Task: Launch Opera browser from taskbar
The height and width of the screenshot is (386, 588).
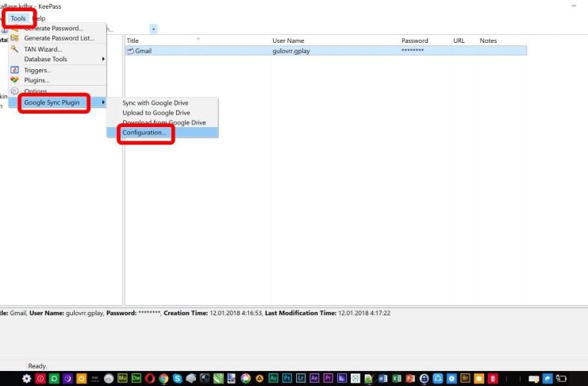Action: click(150, 378)
